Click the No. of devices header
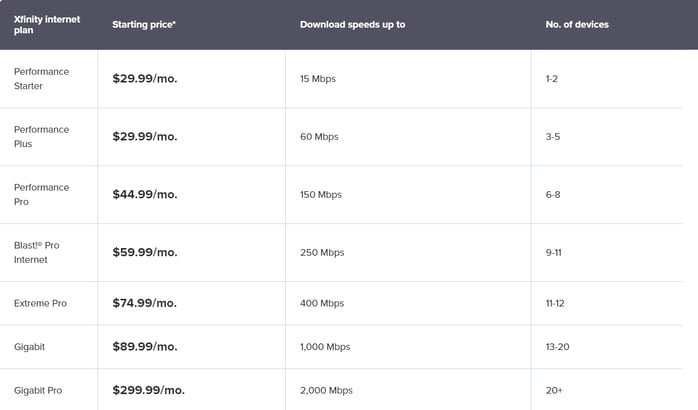This screenshot has height=410, width=698. [577, 24]
